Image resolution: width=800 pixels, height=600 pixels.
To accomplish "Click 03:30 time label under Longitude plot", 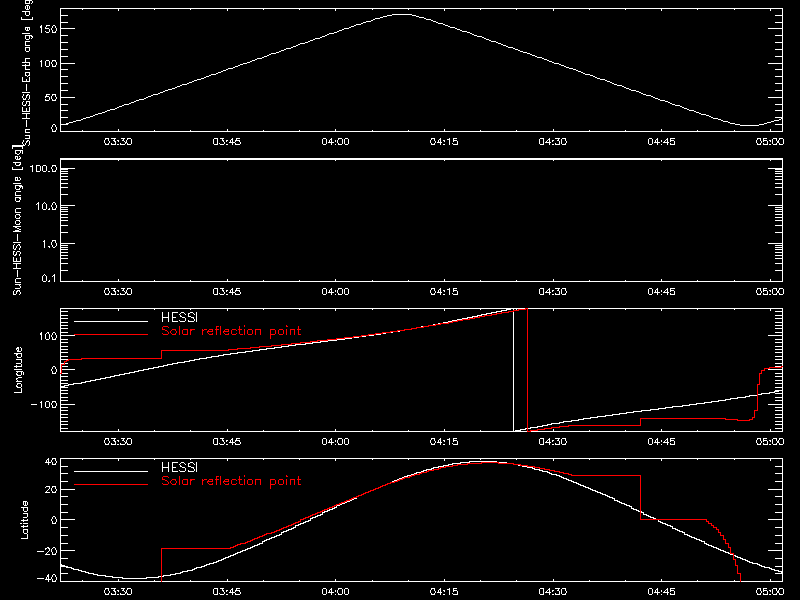I will click(118, 442).
